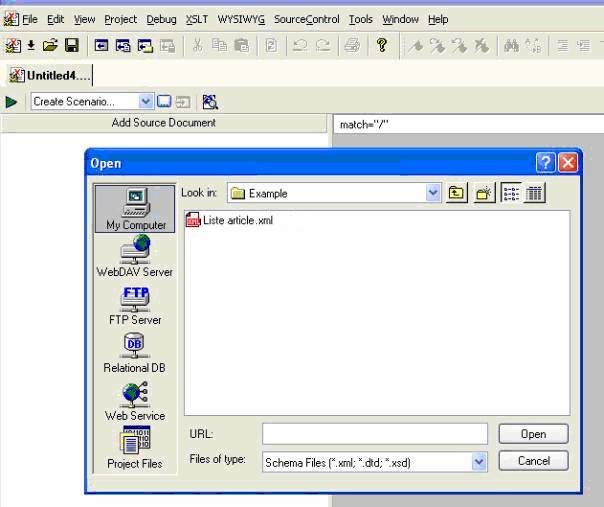
Task: Open the View menu
Action: coord(84,19)
